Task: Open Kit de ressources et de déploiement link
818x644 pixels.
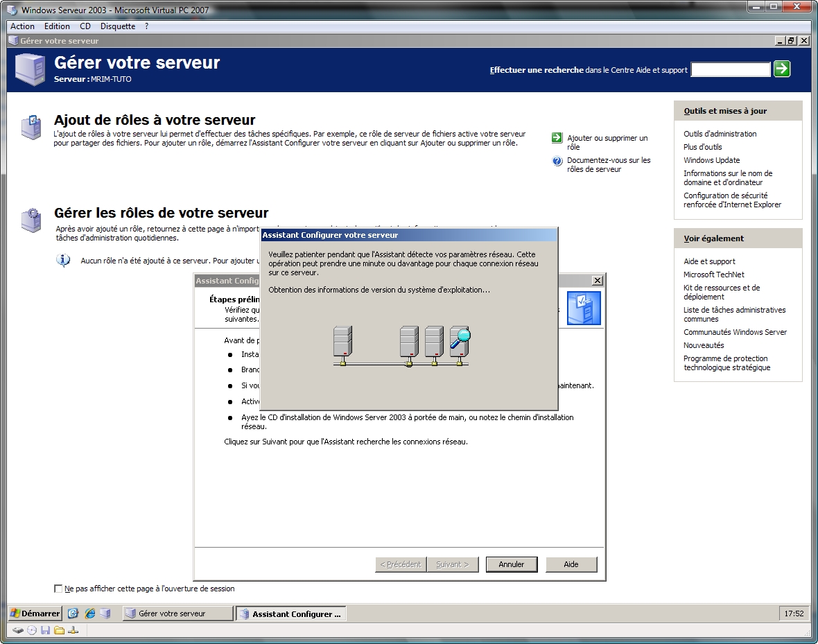Action: pos(722,292)
